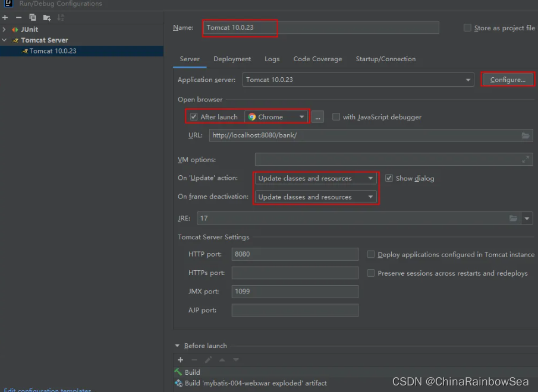
Task: Move configuration into new folder
Action: [46, 18]
